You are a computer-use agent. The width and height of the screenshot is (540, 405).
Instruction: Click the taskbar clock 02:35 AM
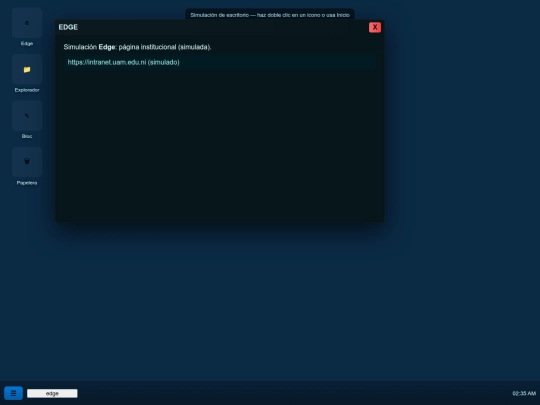coord(524,393)
